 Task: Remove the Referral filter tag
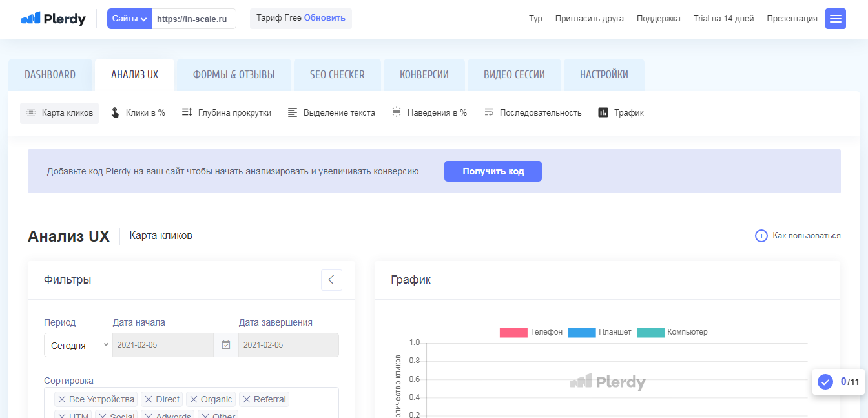(247, 399)
